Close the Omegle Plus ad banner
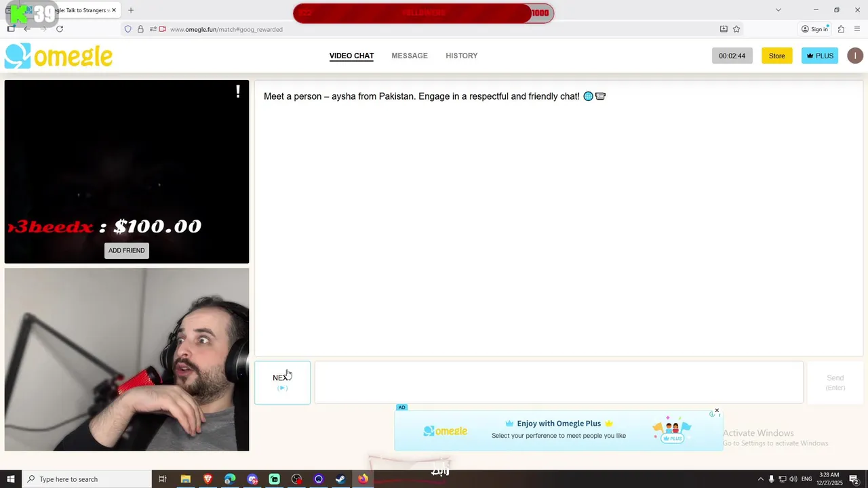The width and height of the screenshot is (868, 488). click(x=717, y=411)
